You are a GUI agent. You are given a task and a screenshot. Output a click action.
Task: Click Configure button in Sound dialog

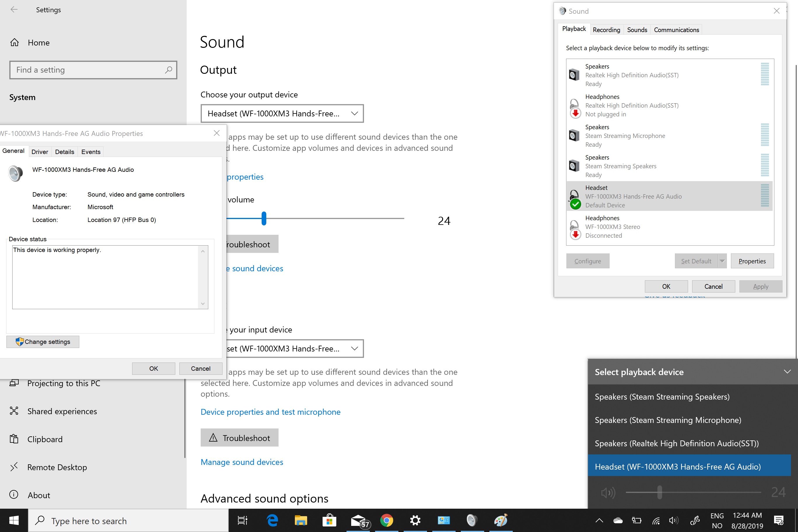[x=588, y=261]
